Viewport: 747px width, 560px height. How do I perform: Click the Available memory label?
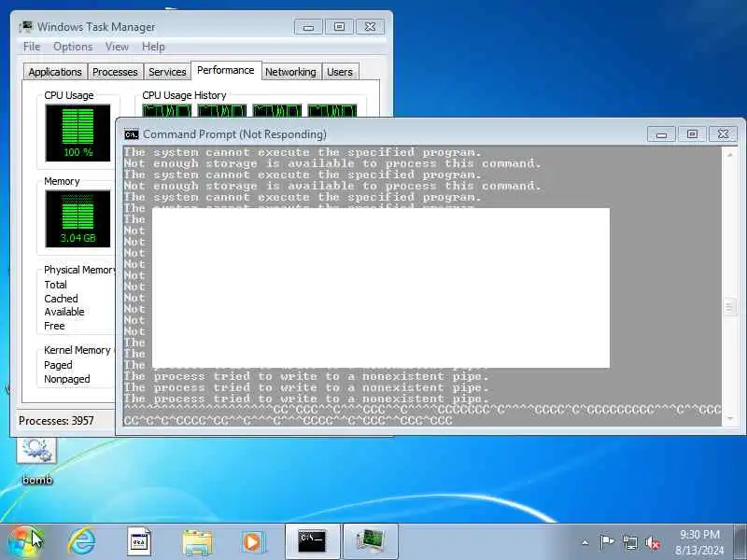(64, 312)
